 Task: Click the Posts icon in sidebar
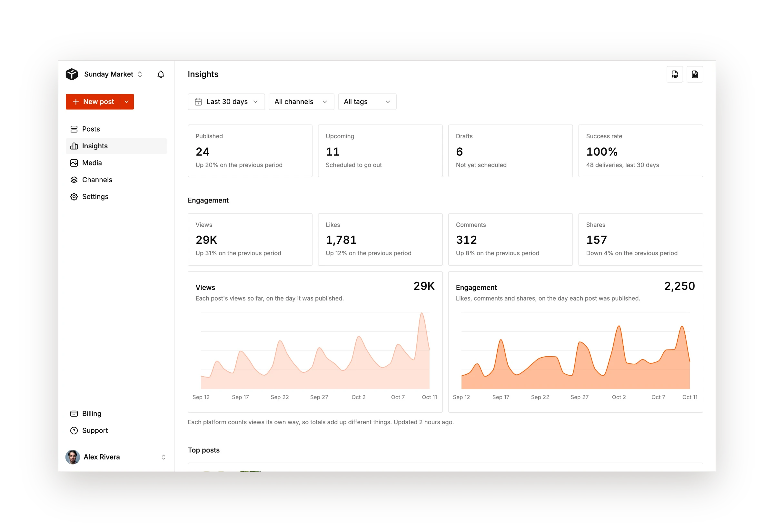[74, 129]
